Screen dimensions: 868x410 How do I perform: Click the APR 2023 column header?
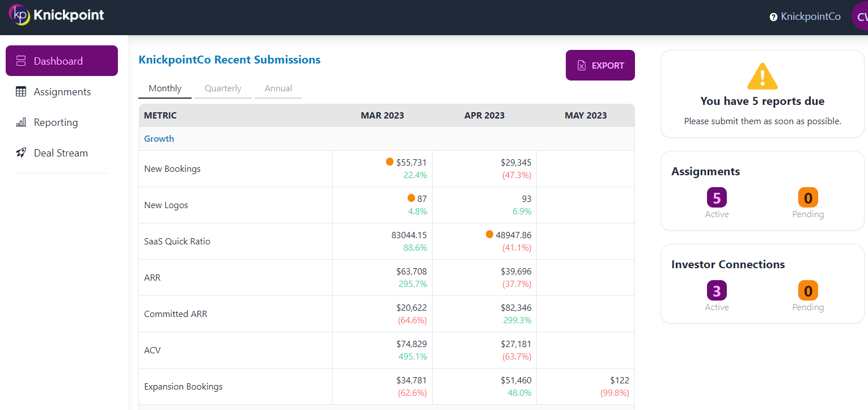(484, 115)
